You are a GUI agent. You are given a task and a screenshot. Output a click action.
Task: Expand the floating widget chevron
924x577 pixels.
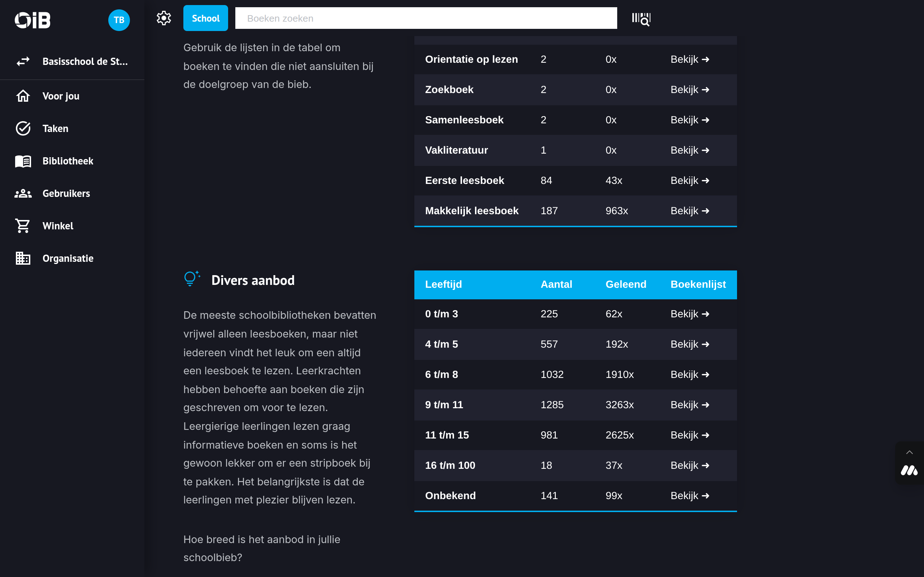(909, 453)
